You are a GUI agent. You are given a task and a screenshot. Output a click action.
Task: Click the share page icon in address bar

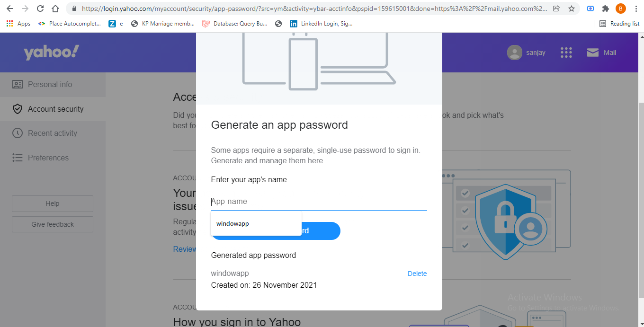click(556, 9)
